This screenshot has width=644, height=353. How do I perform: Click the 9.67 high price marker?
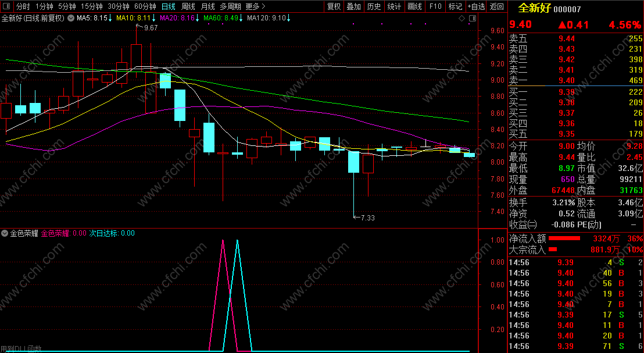[151, 27]
